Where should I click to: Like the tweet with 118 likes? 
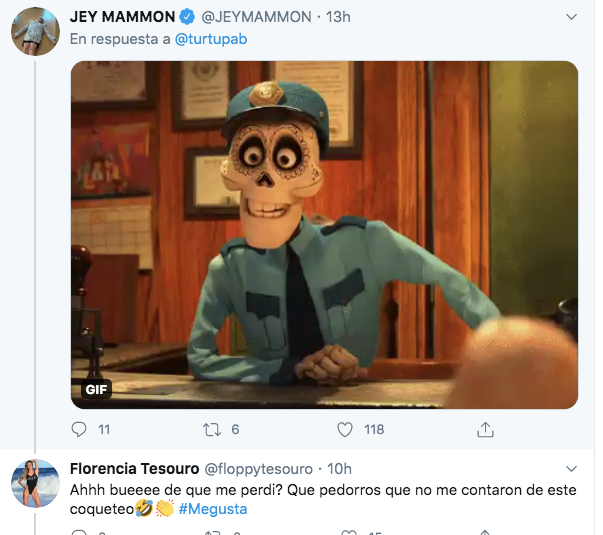[345, 429]
